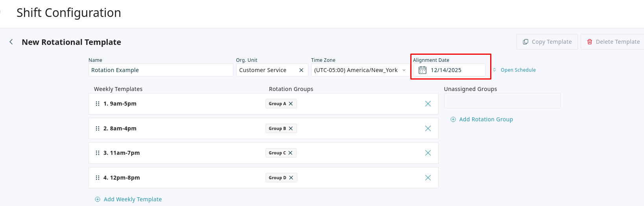The height and width of the screenshot is (206, 644).
Task: Remove Group C tag from 11am-7pm row
Action: coord(290,153)
